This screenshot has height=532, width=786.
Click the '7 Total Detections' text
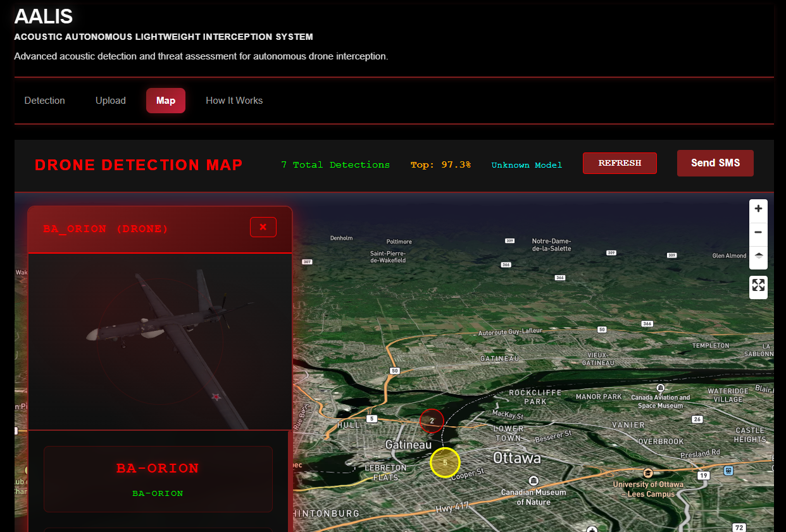[335, 165]
